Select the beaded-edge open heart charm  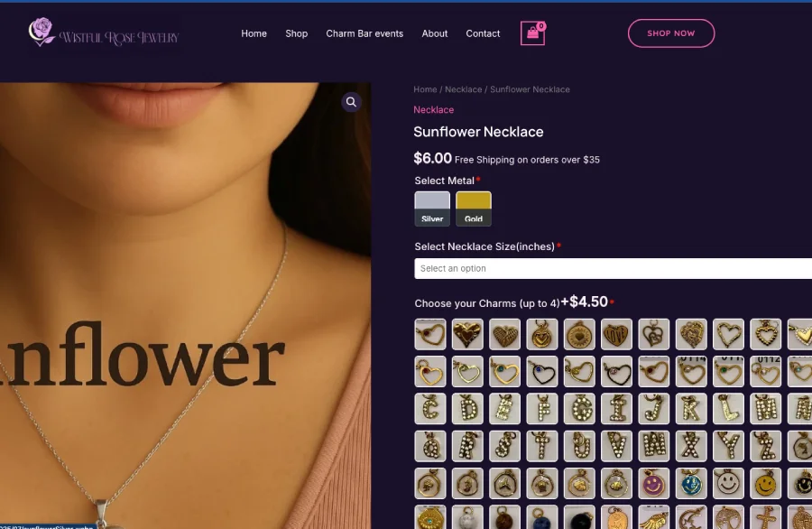[765, 334]
